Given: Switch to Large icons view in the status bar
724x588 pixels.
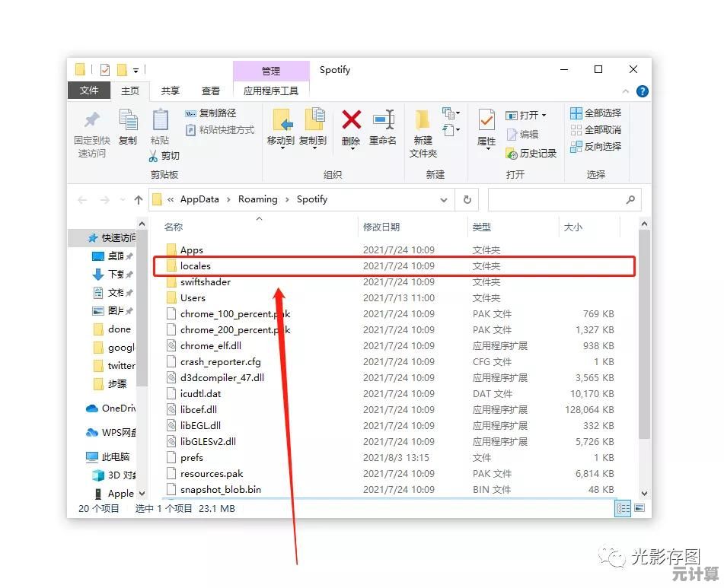Looking at the screenshot, I should pos(639,508).
